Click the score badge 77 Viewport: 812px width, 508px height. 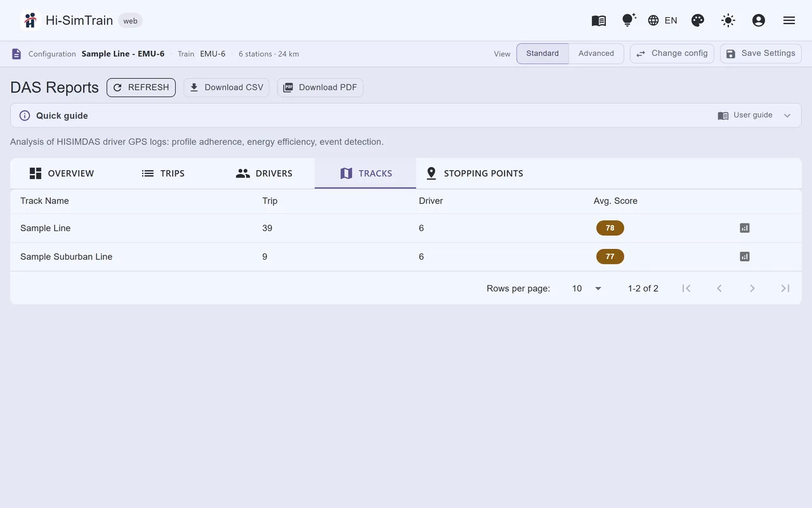(610, 257)
